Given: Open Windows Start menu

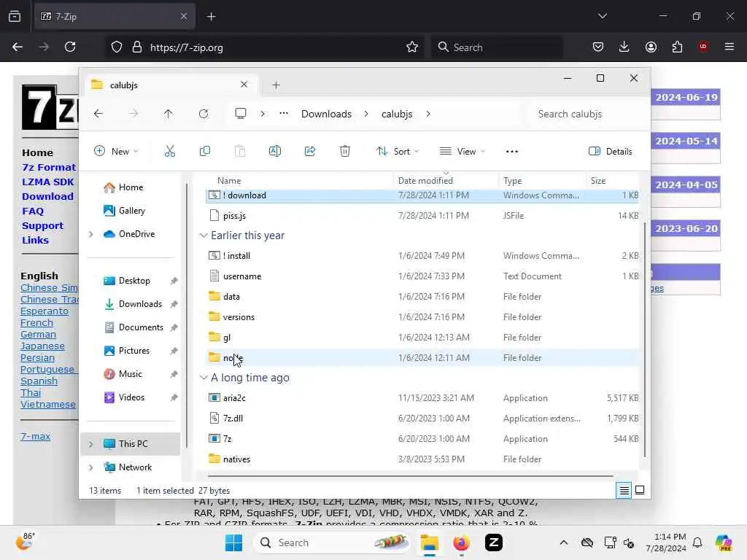Looking at the screenshot, I should click(x=233, y=542).
